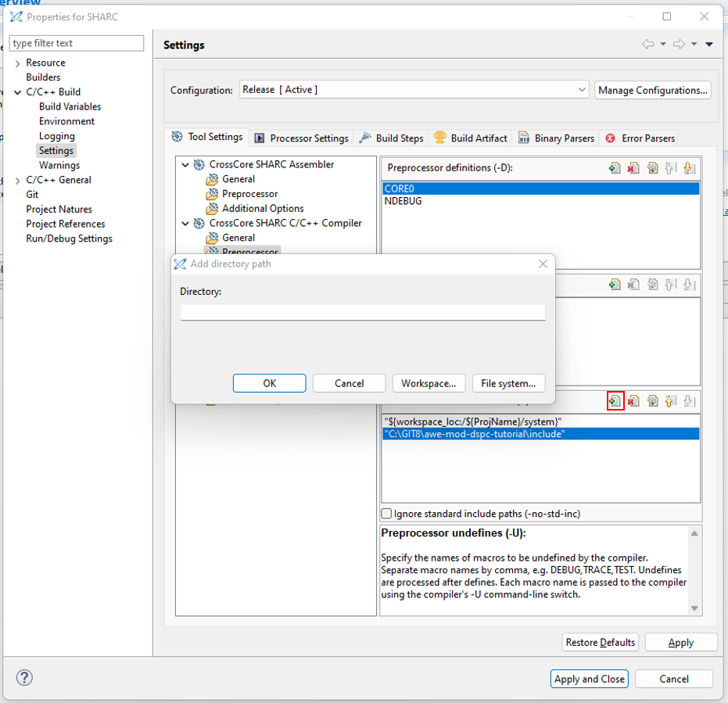
Task: Enable Ignore standard include paths checkbox
Action: [x=386, y=514]
